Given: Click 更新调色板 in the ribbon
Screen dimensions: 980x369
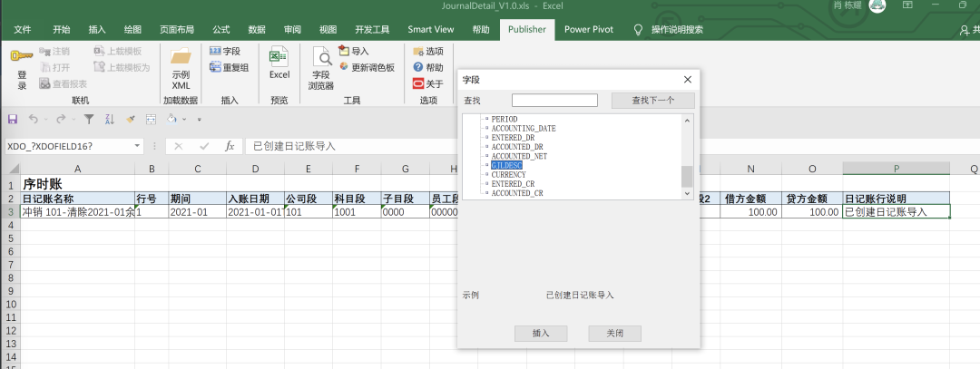Looking at the screenshot, I should tap(367, 67).
